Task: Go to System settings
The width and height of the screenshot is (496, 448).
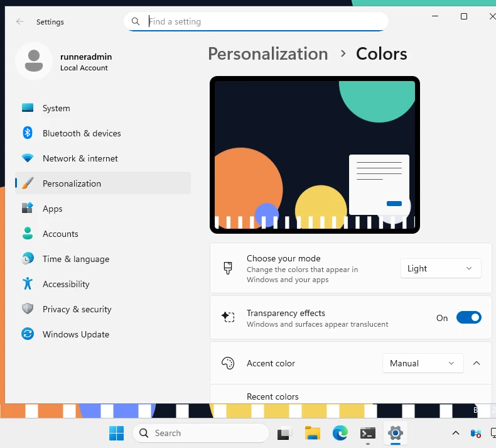Action: (103, 108)
